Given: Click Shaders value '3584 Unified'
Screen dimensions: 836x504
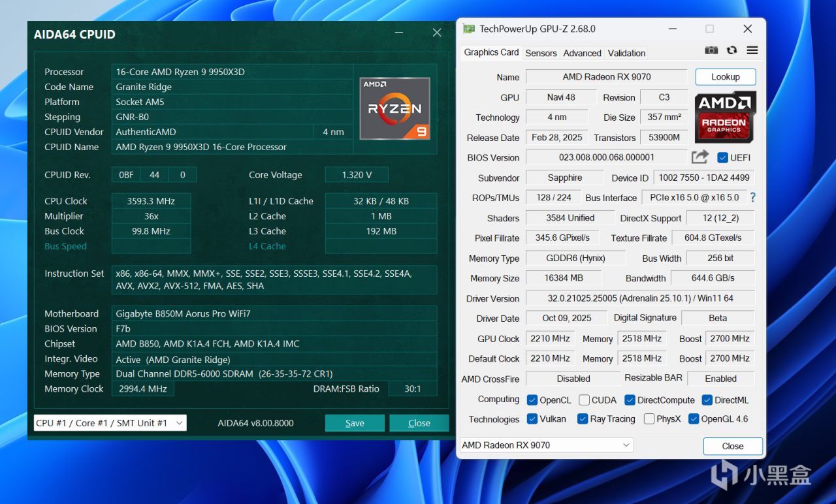Looking at the screenshot, I should (x=570, y=218).
